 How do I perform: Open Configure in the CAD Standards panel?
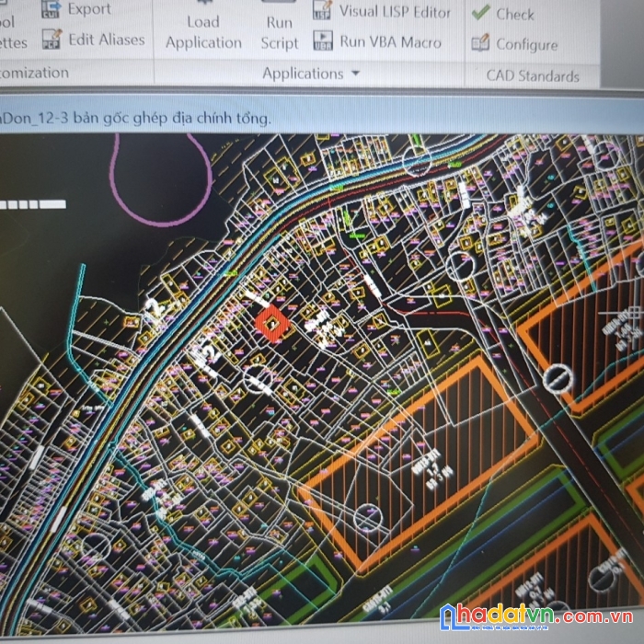pos(480,43)
